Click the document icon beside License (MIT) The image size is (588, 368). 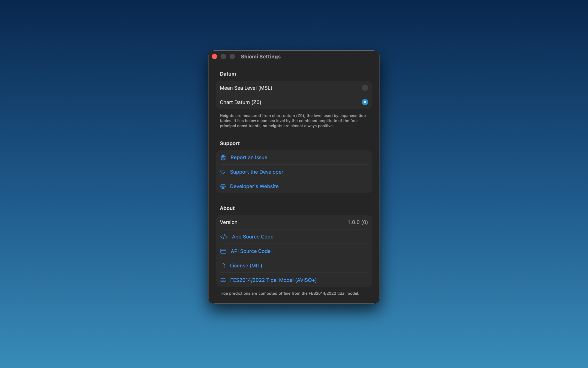tap(223, 266)
